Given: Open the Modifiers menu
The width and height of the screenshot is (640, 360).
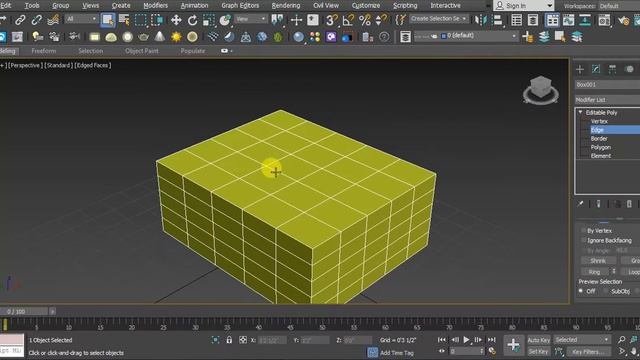Looking at the screenshot, I should pyautogui.click(x=156, y=5).
